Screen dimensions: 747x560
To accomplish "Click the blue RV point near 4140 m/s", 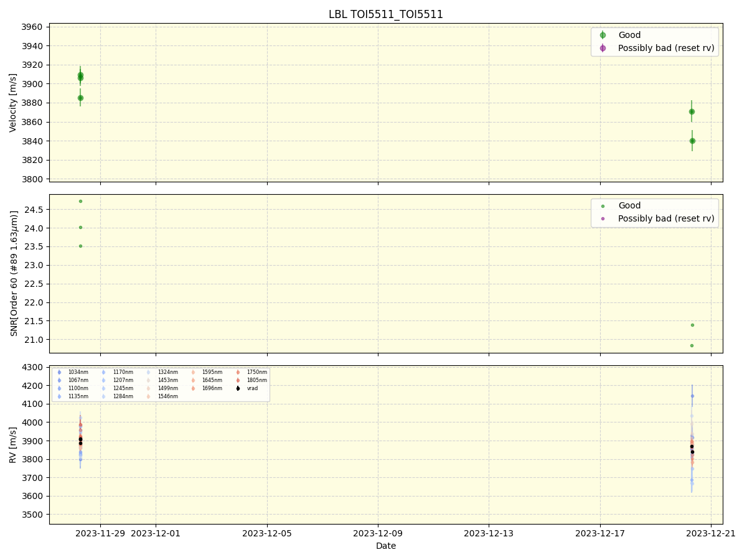I will coord(692,396).
